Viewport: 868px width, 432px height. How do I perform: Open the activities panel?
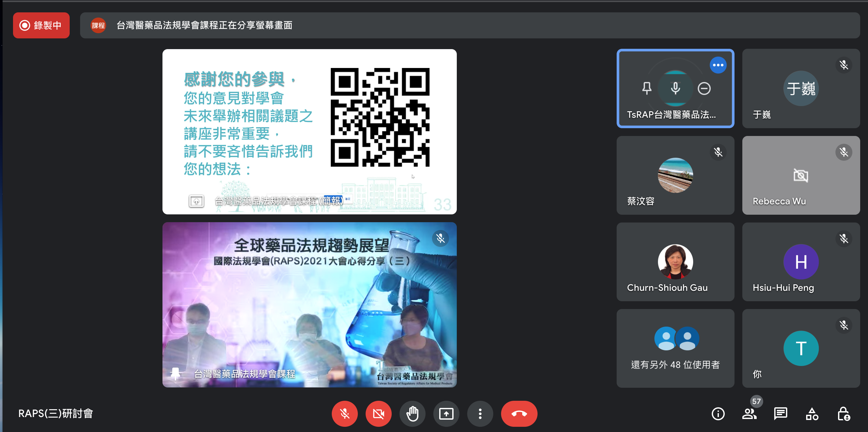coord(812,413)
